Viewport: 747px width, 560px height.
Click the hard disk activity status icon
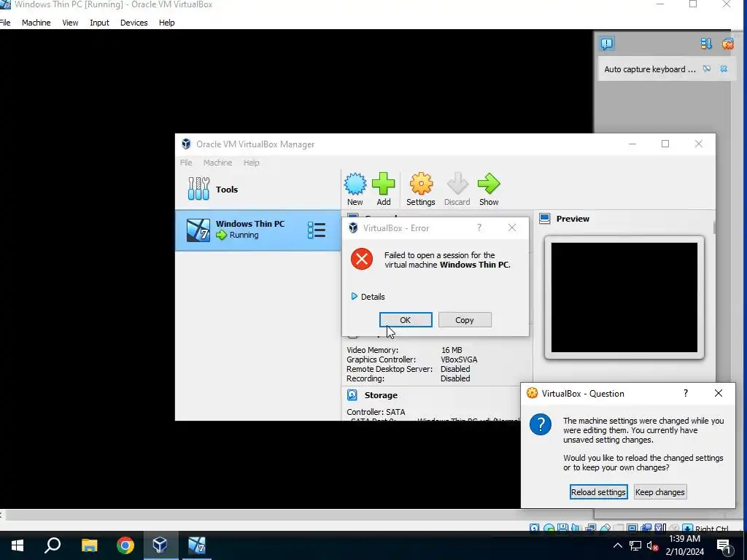(534, 528)
